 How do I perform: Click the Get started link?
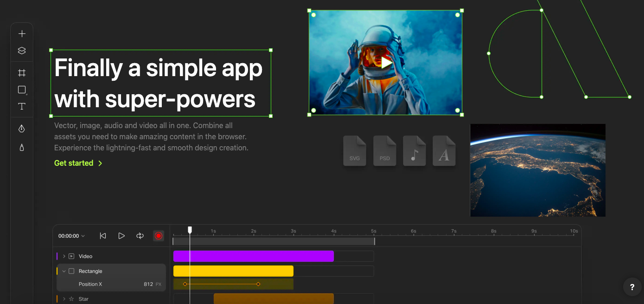coord(78,163)
